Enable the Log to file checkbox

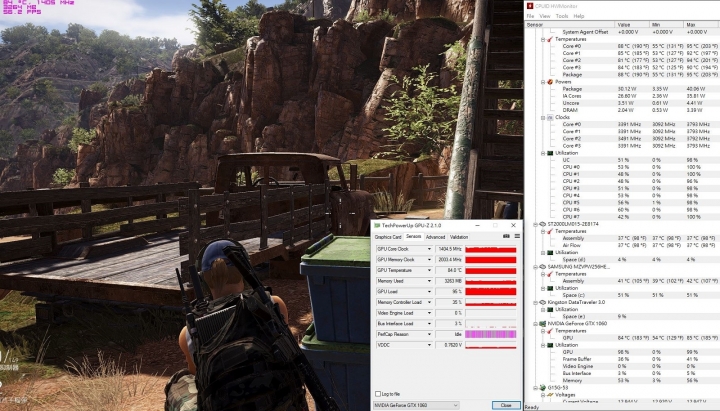pyautogui.click(x=378, y=394)
